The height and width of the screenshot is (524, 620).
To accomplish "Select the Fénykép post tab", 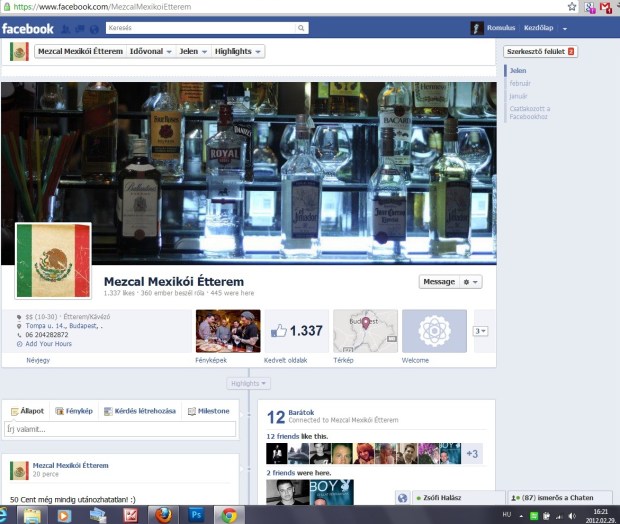I will pos(74,411).
